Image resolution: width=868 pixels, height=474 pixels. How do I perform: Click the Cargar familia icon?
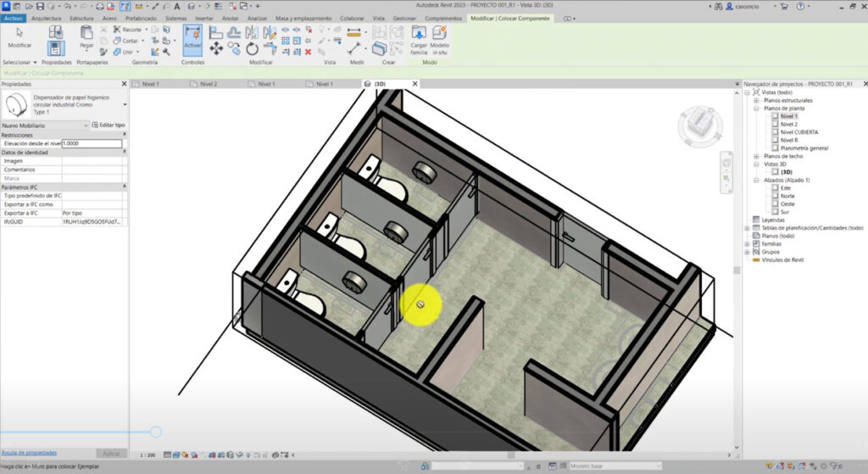419,38
